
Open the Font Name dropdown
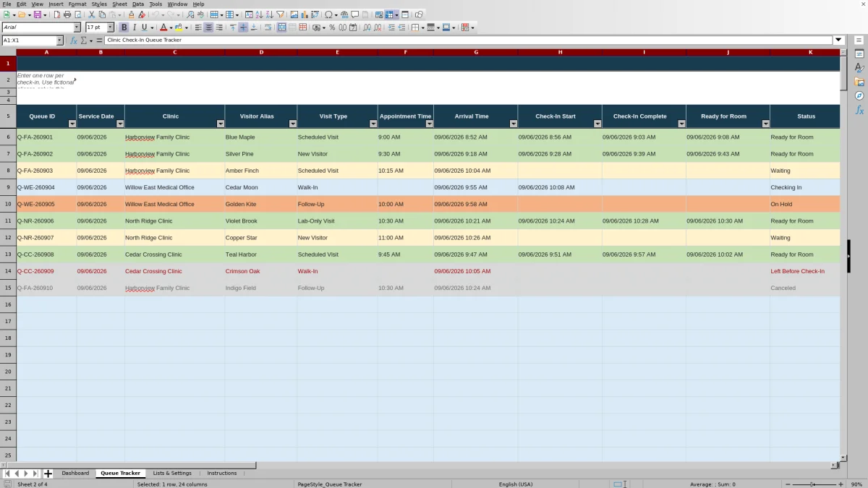pyautogui.click(x=77, y=27)
